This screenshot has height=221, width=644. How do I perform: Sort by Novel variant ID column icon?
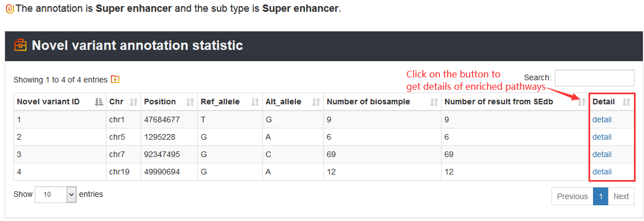point(99,102)
